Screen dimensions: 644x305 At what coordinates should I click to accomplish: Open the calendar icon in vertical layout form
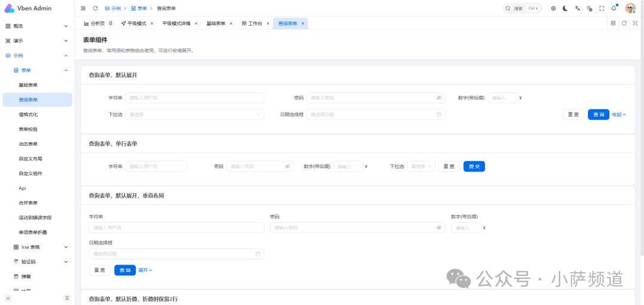click(x=258, y=254)
